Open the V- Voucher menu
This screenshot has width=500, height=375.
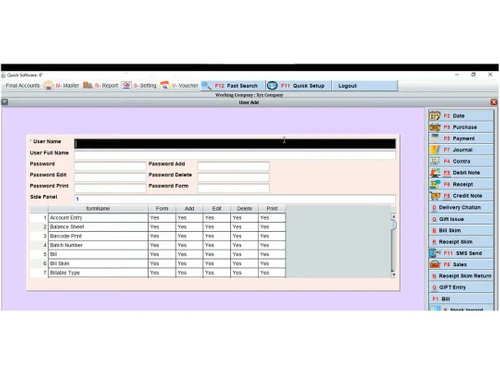pos(185,86)
